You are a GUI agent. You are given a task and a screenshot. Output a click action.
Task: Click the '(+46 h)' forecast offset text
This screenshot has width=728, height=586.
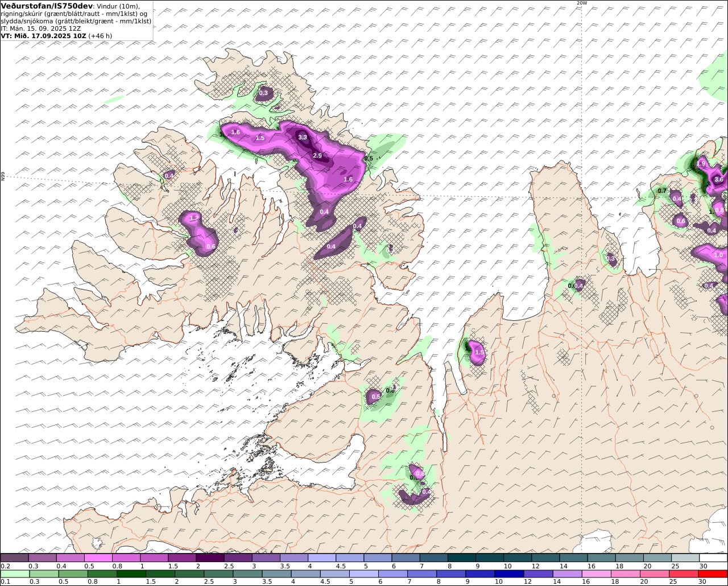pos(100,35)
